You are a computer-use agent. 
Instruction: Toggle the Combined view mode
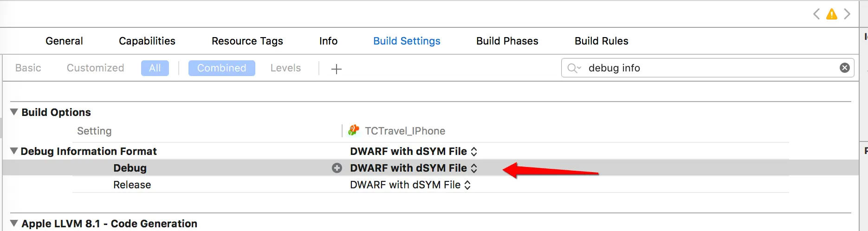tap(222, 68)
